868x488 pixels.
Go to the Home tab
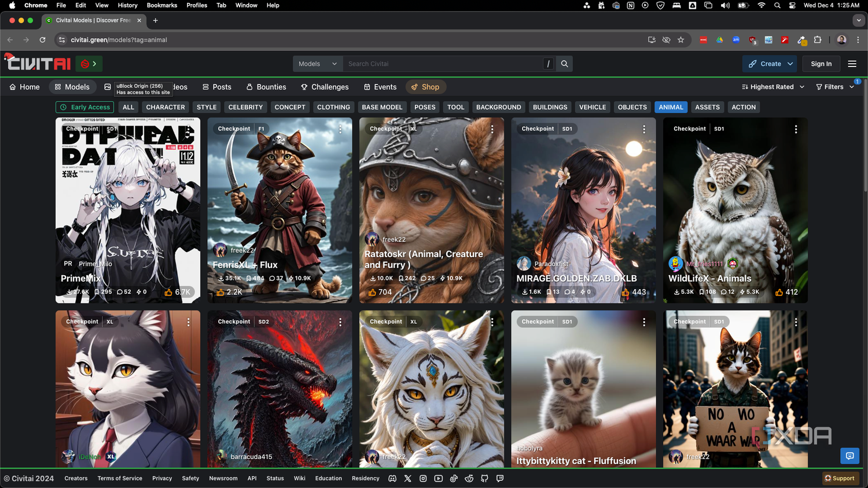(x=25, y=87)
